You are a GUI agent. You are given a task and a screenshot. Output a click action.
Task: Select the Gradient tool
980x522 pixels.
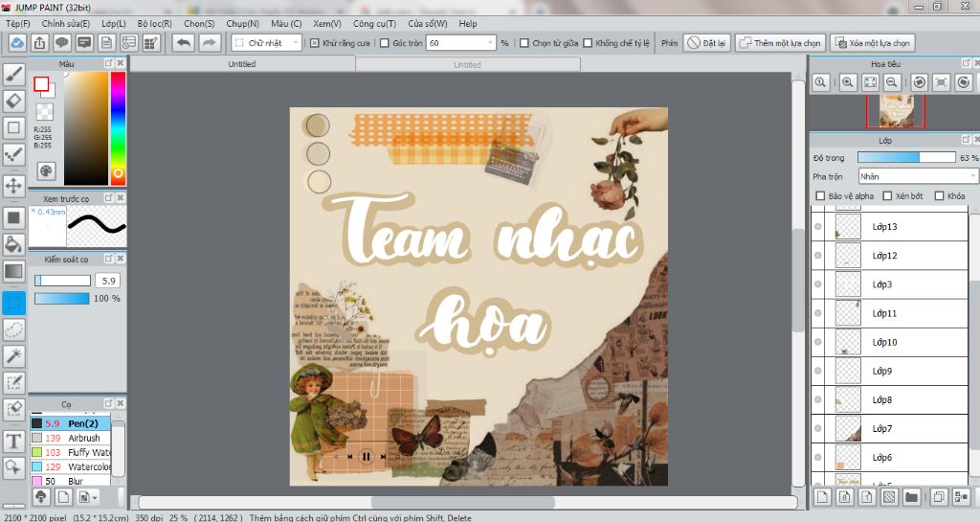tap(13, 271)
